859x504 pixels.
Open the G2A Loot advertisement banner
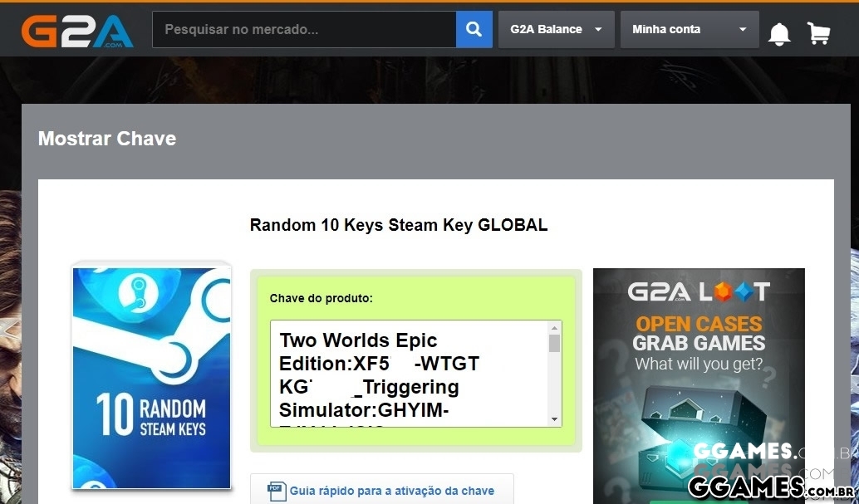tap(699, 385)
